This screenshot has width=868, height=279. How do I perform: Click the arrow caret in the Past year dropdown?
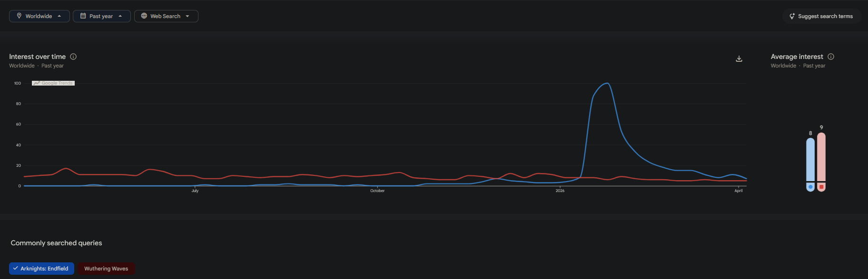120,16
